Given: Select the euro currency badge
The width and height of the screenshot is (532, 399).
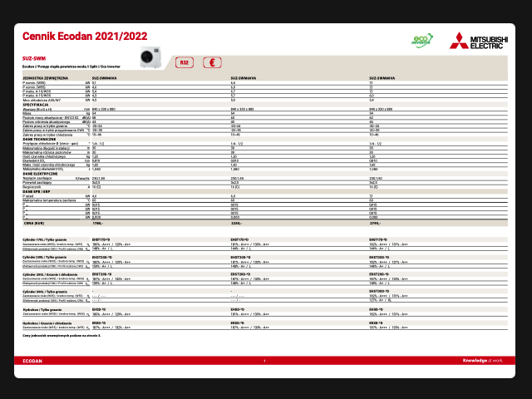Looking at the screenshot, I should [212, 62].
